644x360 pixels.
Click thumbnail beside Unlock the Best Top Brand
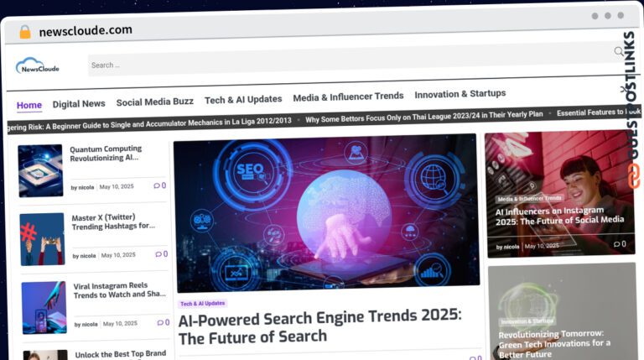point(45,355)
